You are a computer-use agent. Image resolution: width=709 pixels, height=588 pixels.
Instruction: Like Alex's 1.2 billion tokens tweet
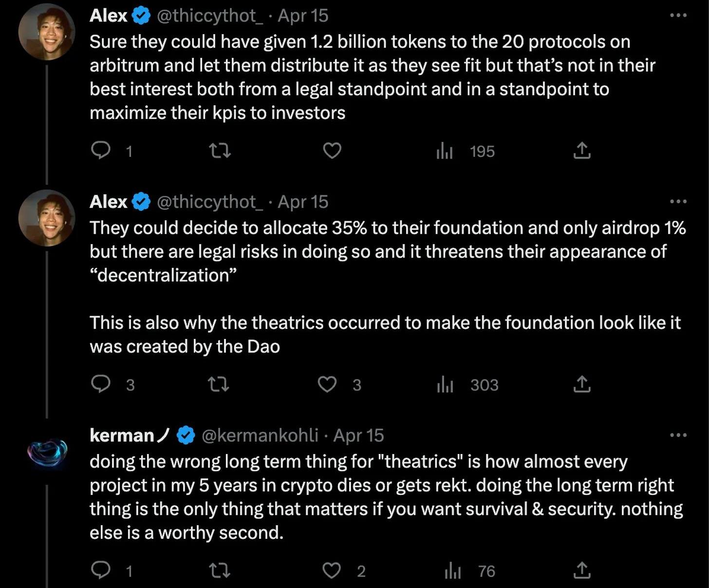click(332, 151)
